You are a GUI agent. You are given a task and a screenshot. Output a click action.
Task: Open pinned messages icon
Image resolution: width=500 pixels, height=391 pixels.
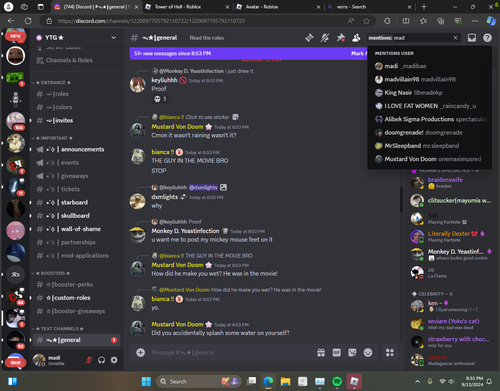pos(340,38)
